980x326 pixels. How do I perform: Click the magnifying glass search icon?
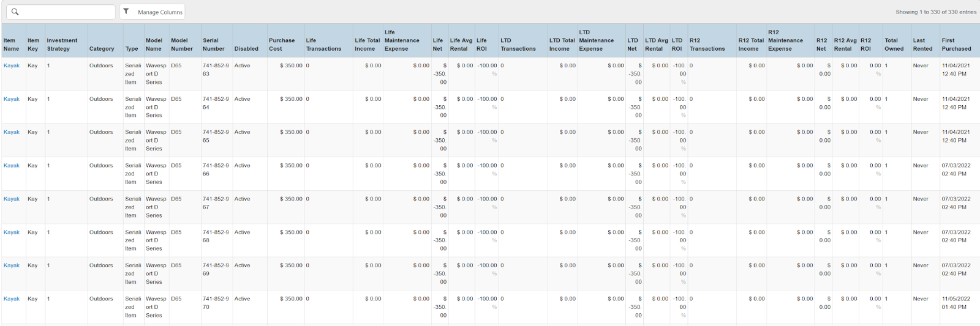[15, 12]
